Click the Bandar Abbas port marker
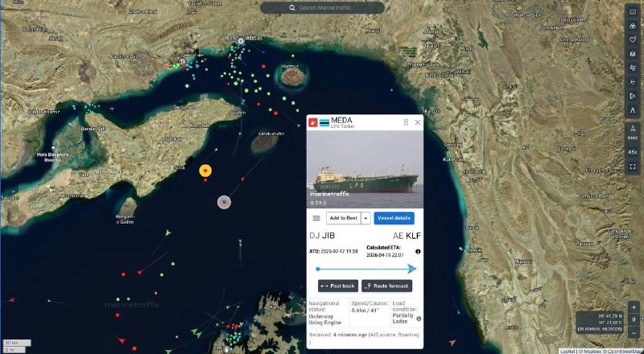This screenshot has width=644, height=354. click(x=241, y=41)
